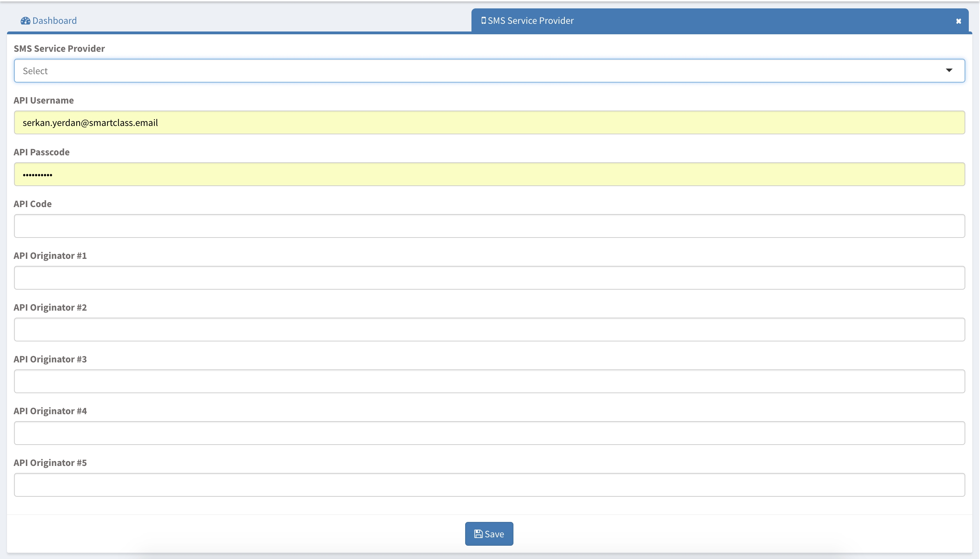Screen dimensions: 980x559
Task: Click inside API Originator #4 field
Action: point(489,433)
